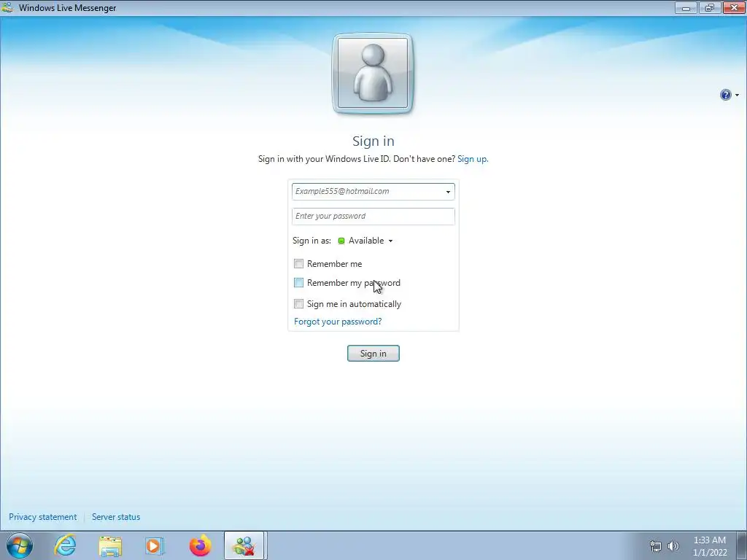
Task: Click the Sign up link
Action: [x=473, y=158]
